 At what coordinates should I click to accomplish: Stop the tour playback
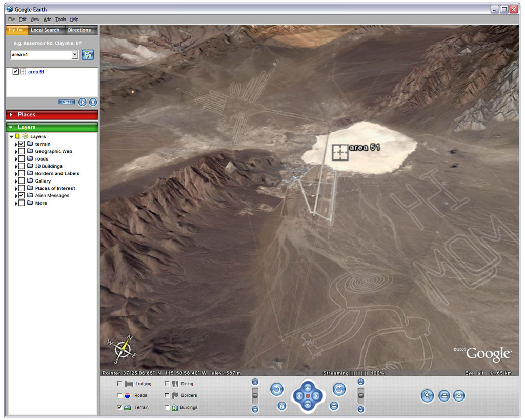pos(93,102)
